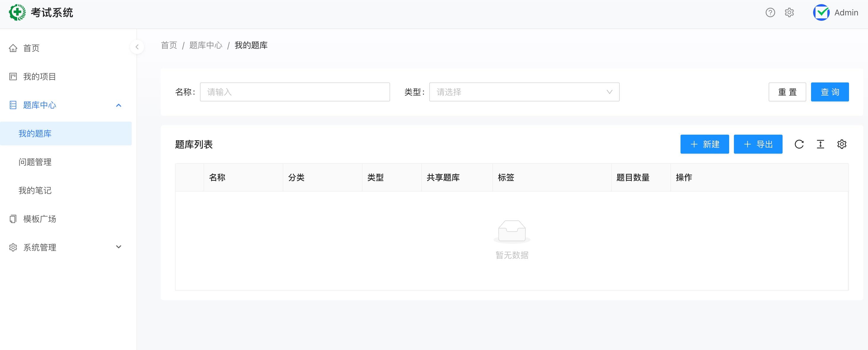Image resolution: width=868 pixels, height=350 pixels.
Task: Open table column settings gear
Action: tap(842, 144)
